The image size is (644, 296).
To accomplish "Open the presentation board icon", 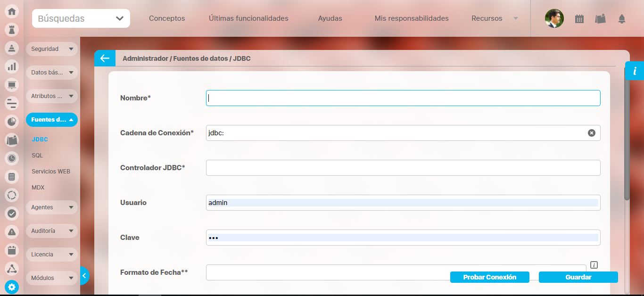I will pyautogui.click(x=12, y=85).
